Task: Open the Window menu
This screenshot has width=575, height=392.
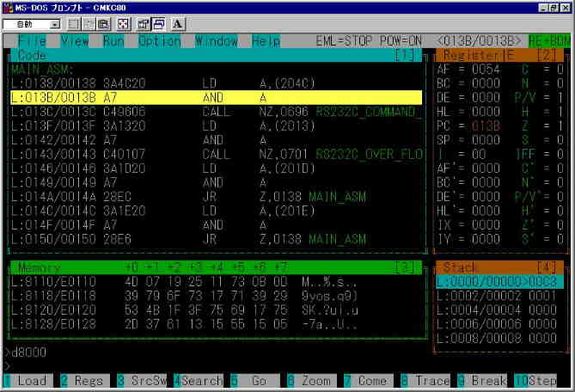Action: pyautogui.click(x=217, y=41)
